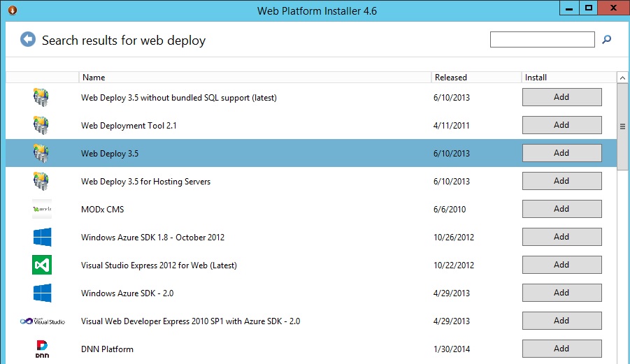Click Windows logo for Azure SDK - 2.0

point(42,293)
